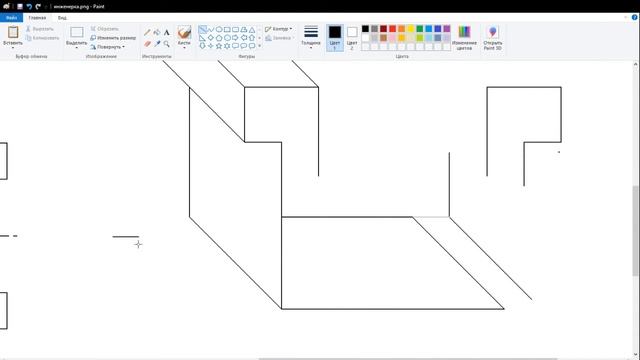Choose the Oval shape
640x360 pixels.
[x=219, y=30]
